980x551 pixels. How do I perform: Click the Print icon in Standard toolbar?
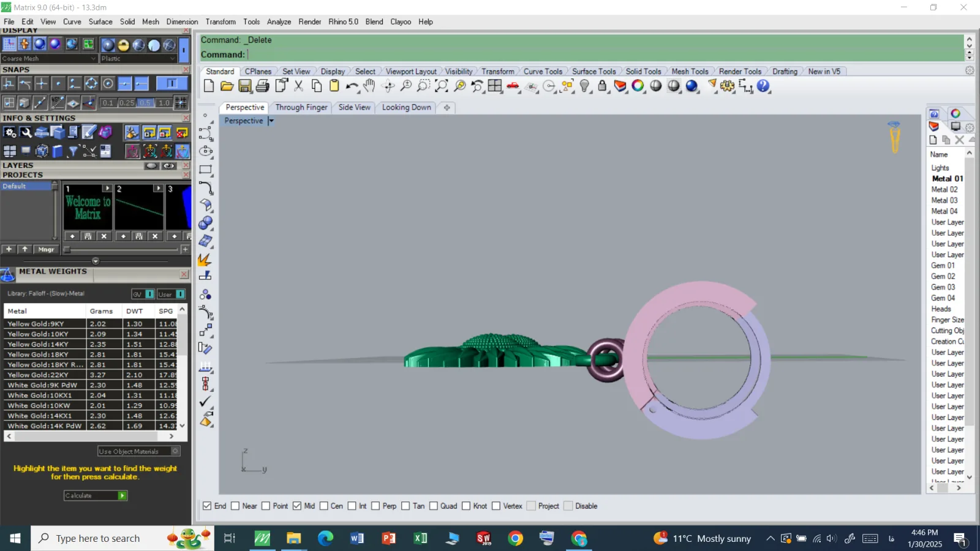(x=263, y=86)
